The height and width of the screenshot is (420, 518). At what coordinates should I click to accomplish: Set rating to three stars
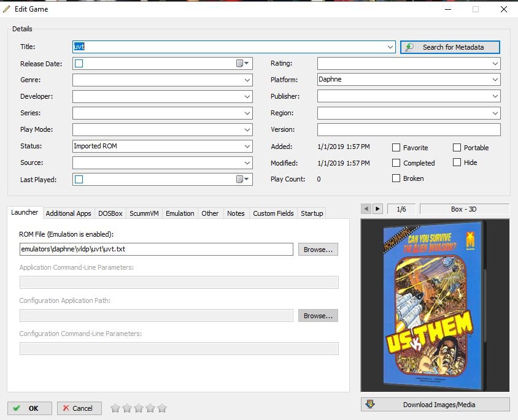click(x=139, y=408)
